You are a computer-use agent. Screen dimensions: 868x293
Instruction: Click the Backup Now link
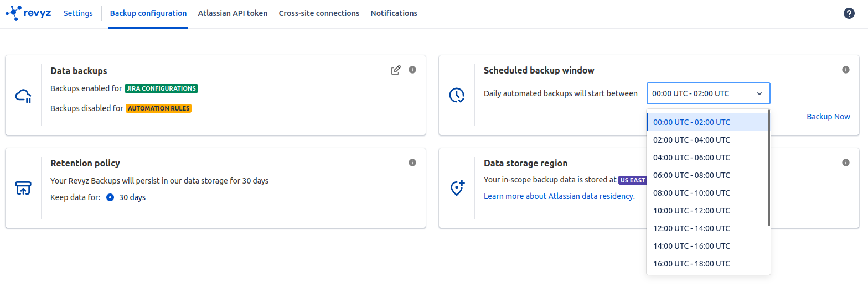[828, 117]
